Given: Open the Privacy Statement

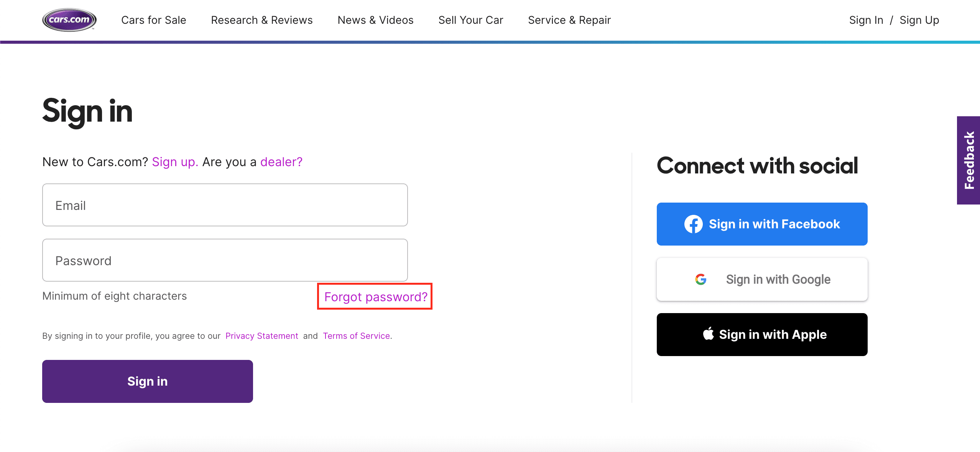Looking at the screenshot, I should [x=261, y=336].
